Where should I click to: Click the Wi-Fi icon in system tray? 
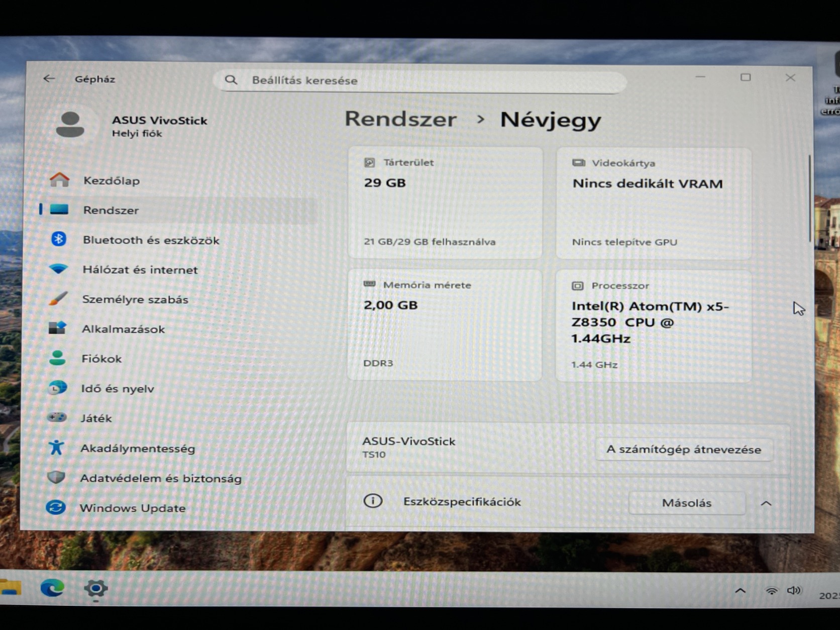click(x=771, y=591)
